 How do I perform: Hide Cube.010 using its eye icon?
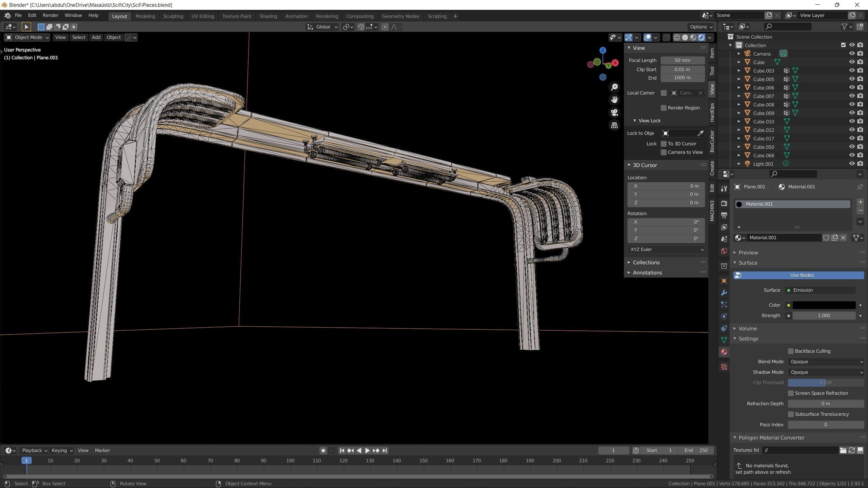[x=852, y=121]
